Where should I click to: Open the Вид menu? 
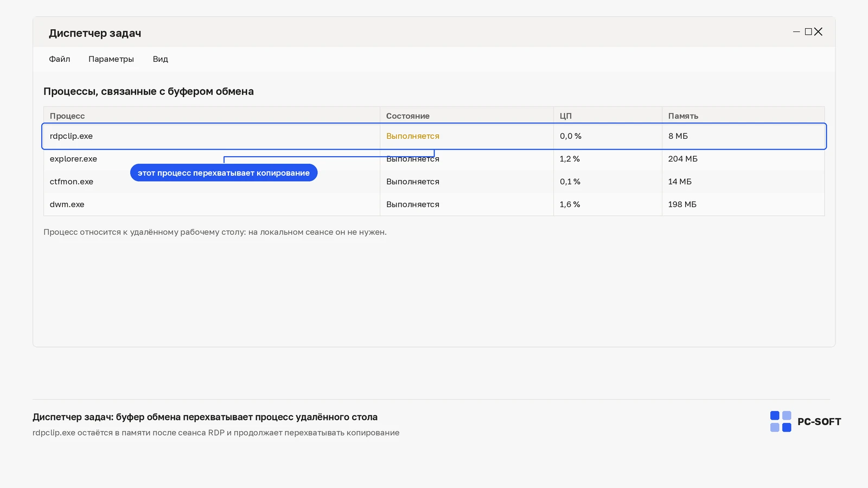(x=161, y=59)
